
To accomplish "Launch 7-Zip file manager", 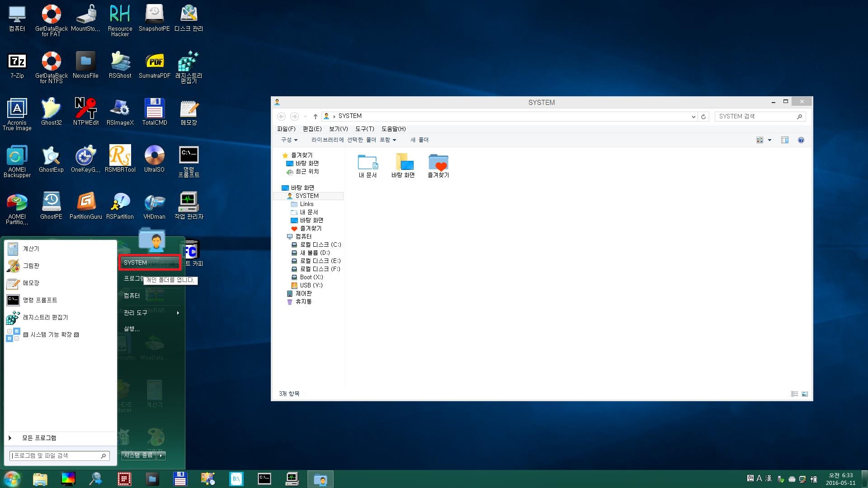I will [x=15, y=62].
